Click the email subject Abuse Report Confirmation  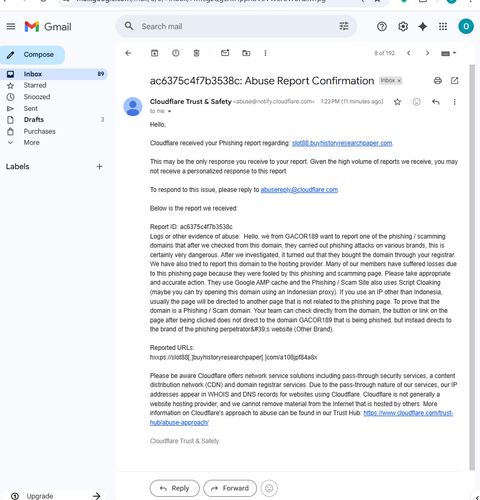262,81
